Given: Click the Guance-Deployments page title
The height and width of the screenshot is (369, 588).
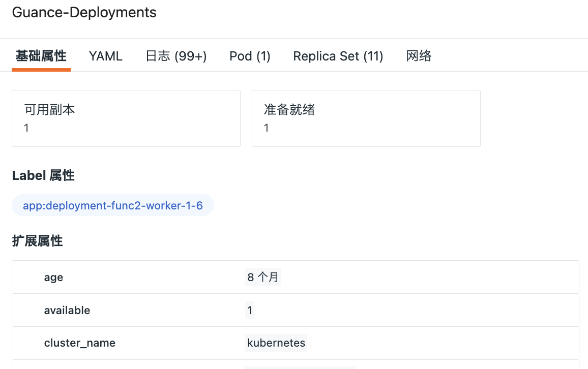Looking at the screenshot, I should pyautogui.click(x=84, y=13).
